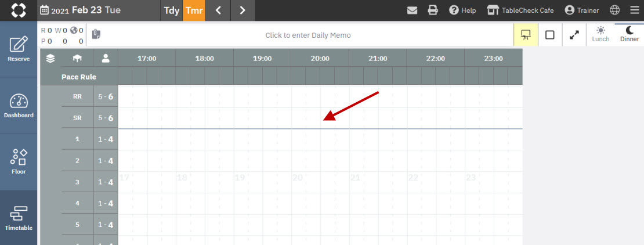Click the 2021 Feb 23 Tue date
Screen dimensions: 644x245
(x=85, y=10)
